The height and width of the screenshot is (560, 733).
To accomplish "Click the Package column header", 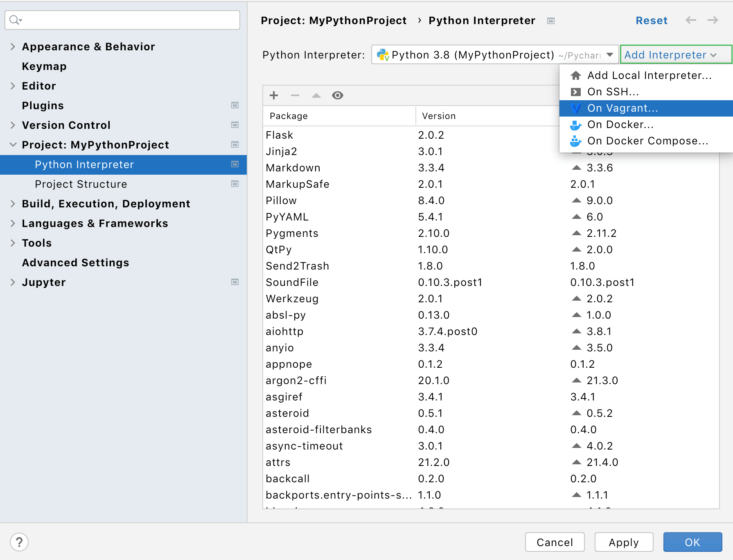I will [x=339, y=116].
